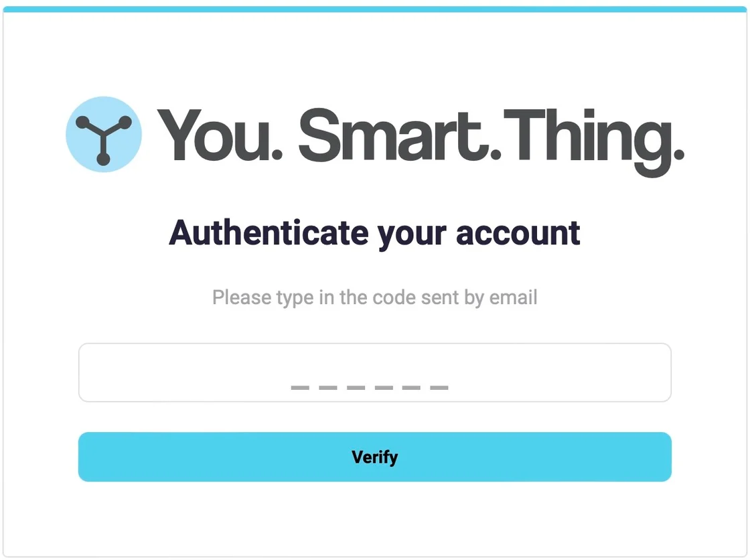This screenshot has height=560, width=750.
Task: Click the Verify button
Action: [x=374, y=457]
